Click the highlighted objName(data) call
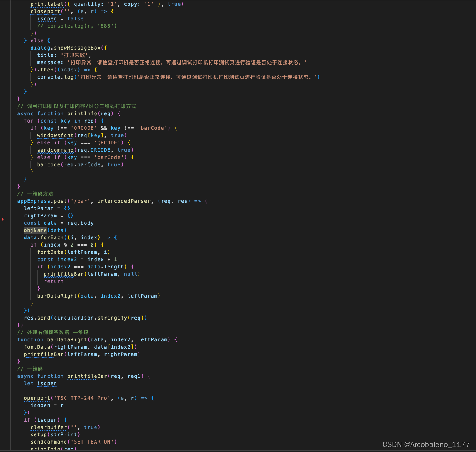Viewport: 476px width, 452px height. click(45, 230)
